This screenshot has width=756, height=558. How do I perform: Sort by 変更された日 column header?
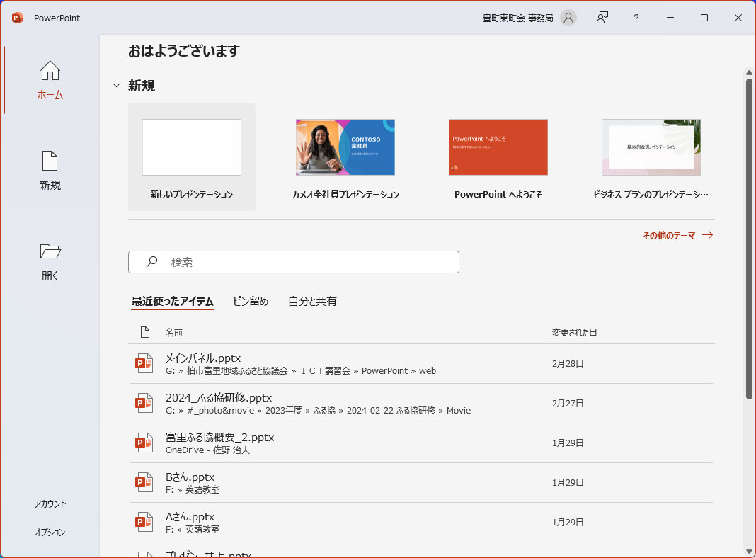click(x=574, y=332)
